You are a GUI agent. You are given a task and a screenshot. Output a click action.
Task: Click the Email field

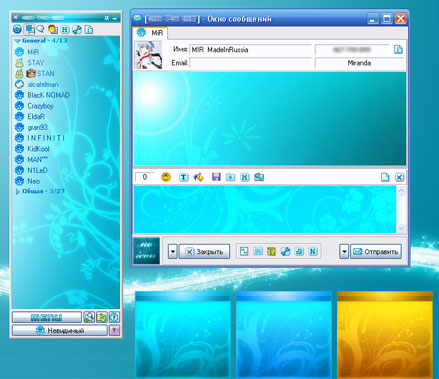point(250,63)
